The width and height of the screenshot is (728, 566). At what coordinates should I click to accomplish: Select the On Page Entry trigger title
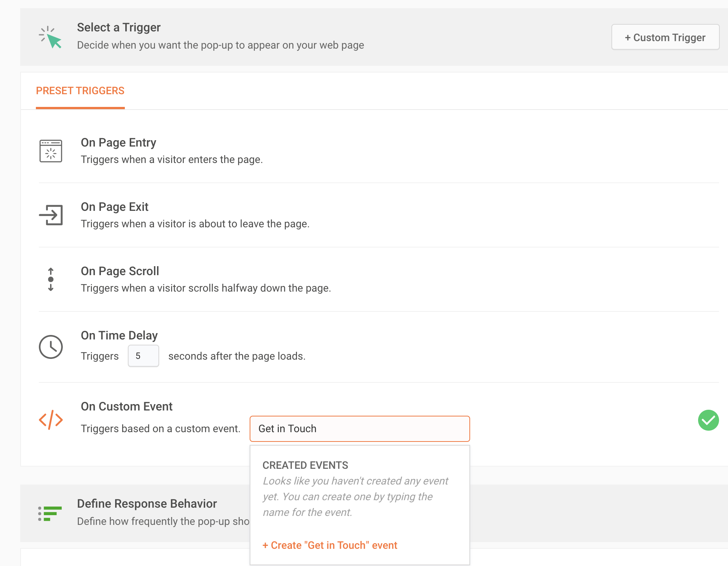click(118, 142)
